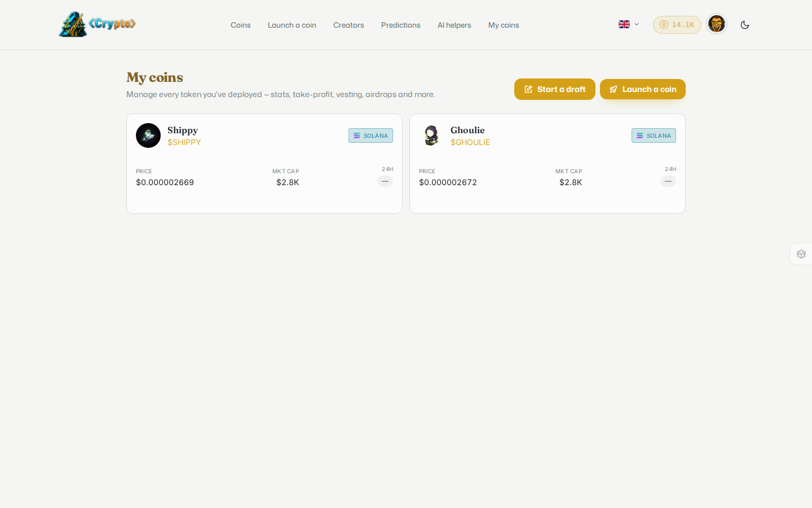
Task: Toggle dark mode moon icon
Action: point(745,25)
